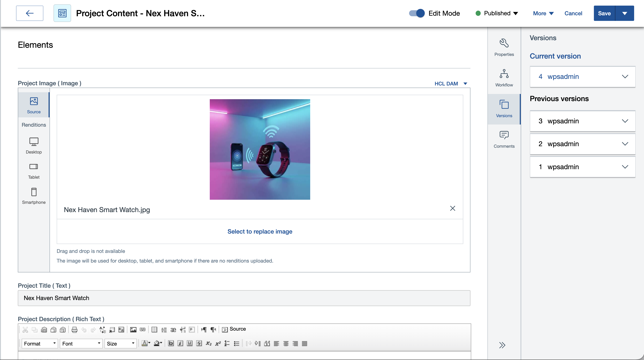Toggle Subscript formatting

208,344
